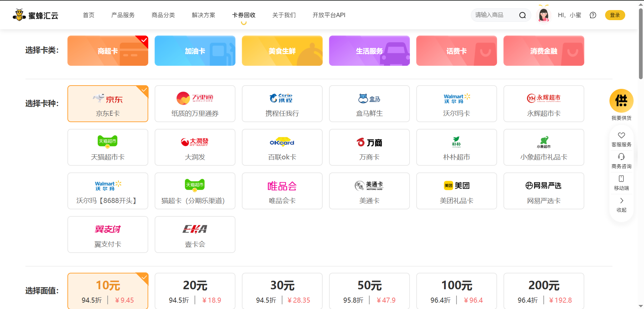Open the 解决方案 navigation menu
The image size is (644, 309).
203,15
